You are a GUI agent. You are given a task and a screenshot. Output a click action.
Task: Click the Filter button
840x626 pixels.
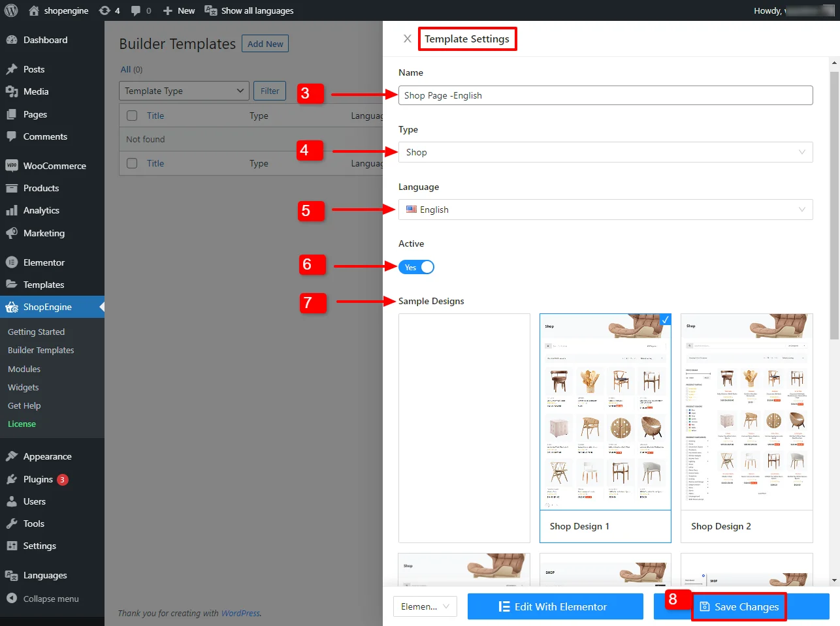tap(270, 91)
